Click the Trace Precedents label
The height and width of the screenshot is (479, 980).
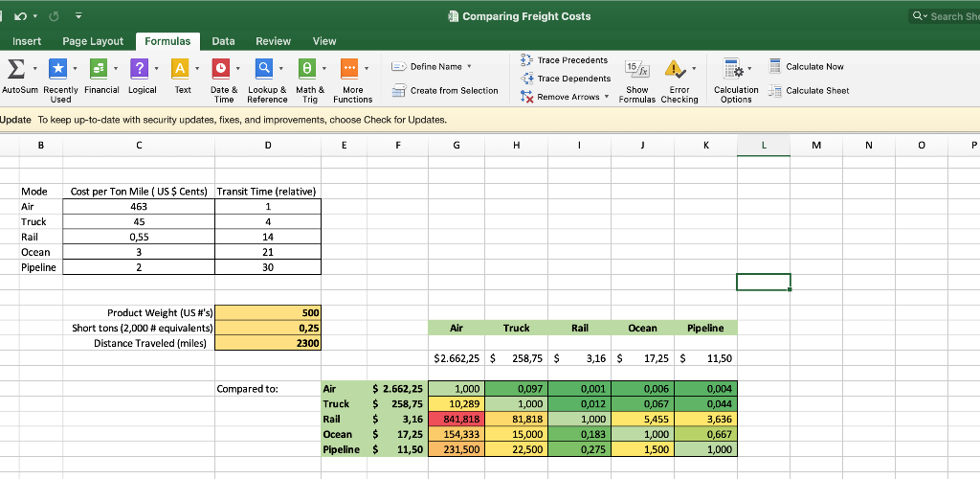pyautogui.click(x=572, y=60)
